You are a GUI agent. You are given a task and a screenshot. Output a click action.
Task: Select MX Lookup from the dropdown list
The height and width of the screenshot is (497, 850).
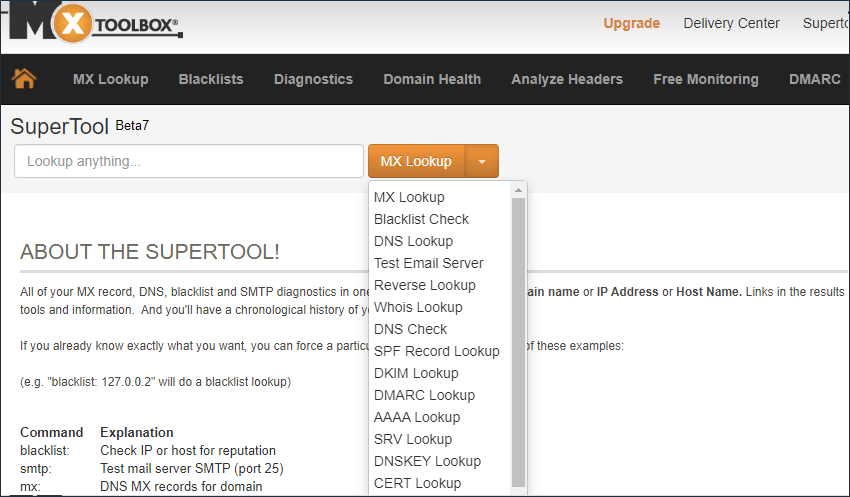point(409,197)
